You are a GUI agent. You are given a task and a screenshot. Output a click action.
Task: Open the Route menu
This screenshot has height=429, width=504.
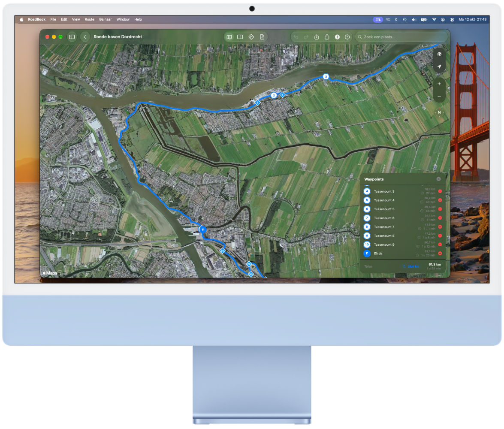89,19
